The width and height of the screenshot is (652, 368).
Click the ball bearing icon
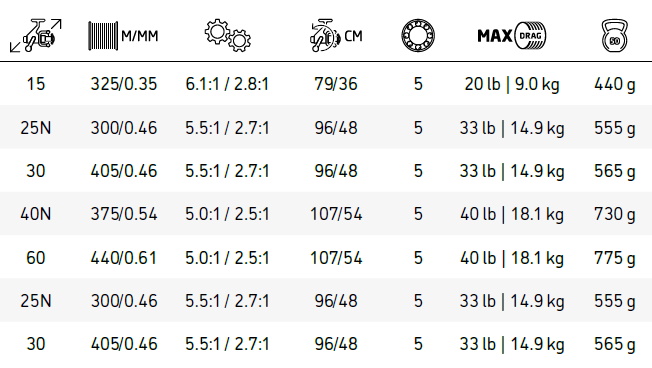click(x=418, y=35)
